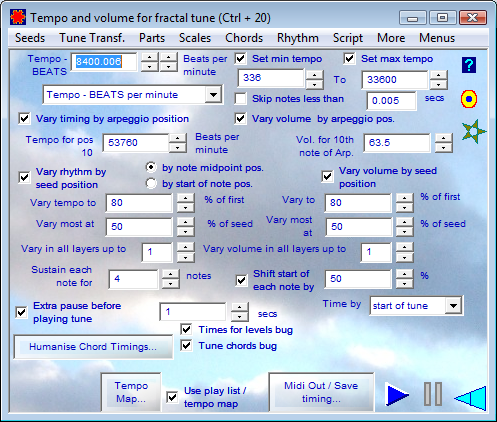Toggle Shift start of each note by
The image size is (497, 422).
click(x=242, y=280)
